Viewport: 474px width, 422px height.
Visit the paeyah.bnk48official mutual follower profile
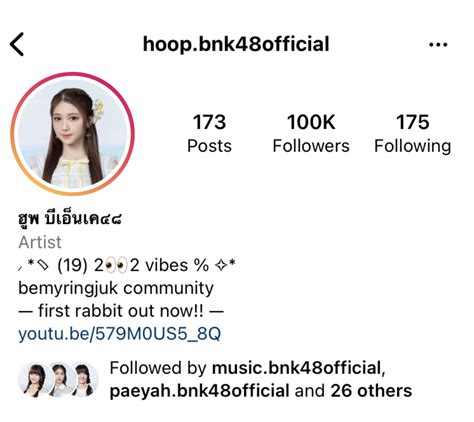[x=199, y=391]
